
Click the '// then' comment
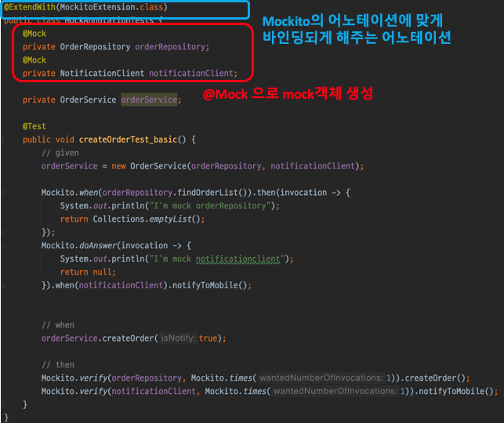[x=58, y=365]
